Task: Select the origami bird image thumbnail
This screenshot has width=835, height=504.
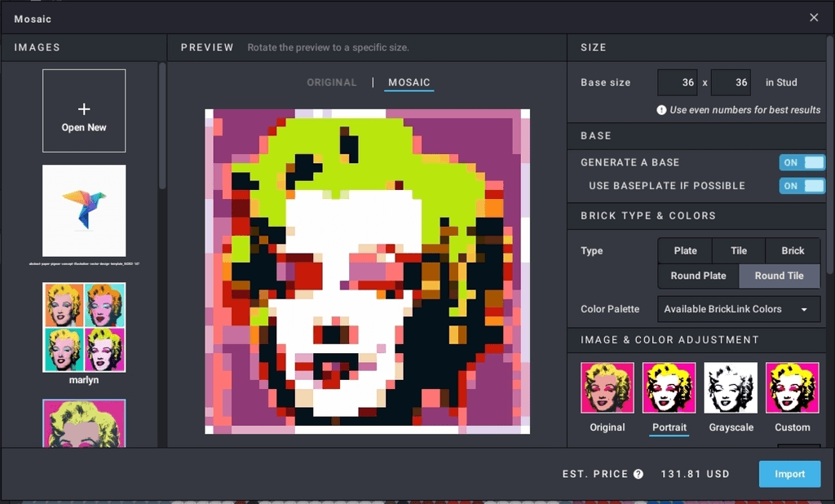Action: [84, 210]
